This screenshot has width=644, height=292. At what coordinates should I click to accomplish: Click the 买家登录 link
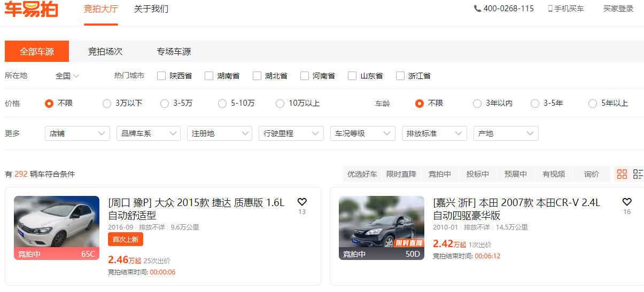coord(618,9)
